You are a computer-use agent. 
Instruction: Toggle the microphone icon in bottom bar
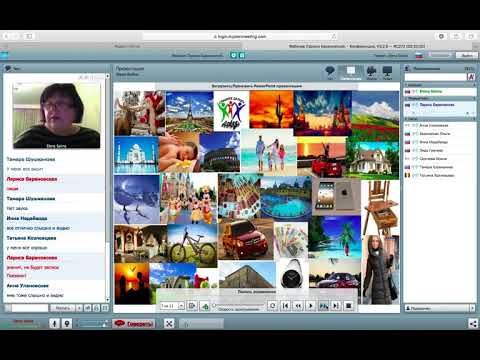(54, 323)
